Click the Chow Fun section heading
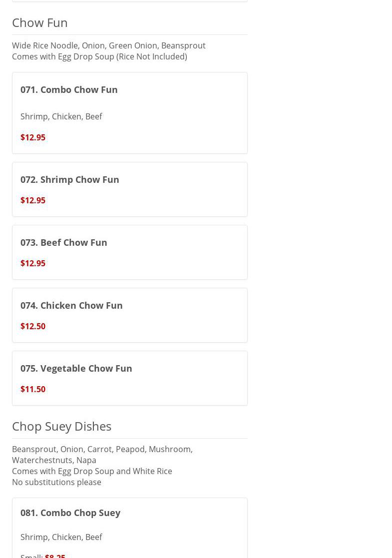392x558 pixels. point(40,22)
